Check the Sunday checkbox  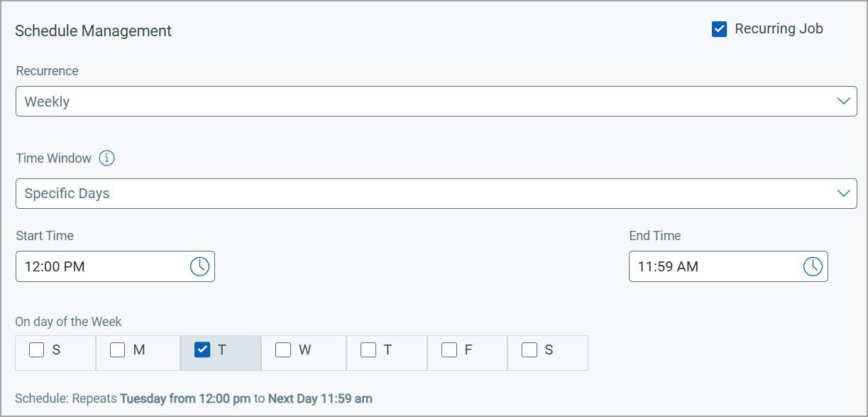pos(36,350)
